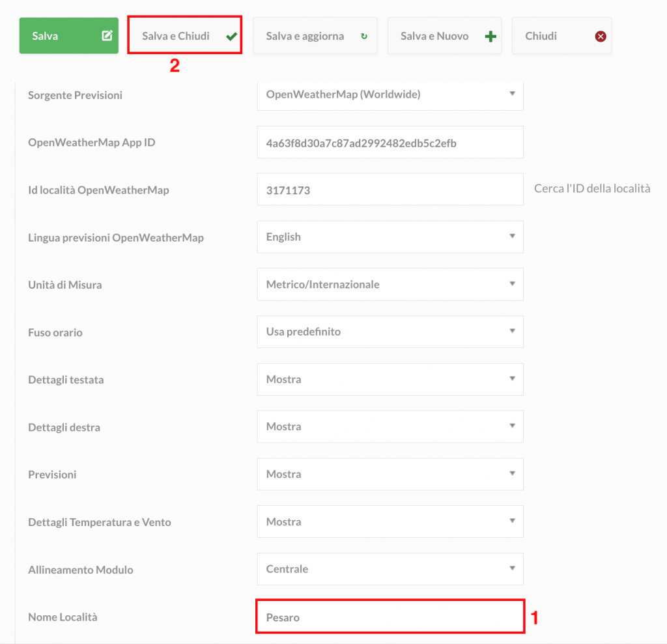The width and height of the screenshot is (667, 644).
Task: Click the OpenWeatherMap App ID label
Action: (92, 143)
